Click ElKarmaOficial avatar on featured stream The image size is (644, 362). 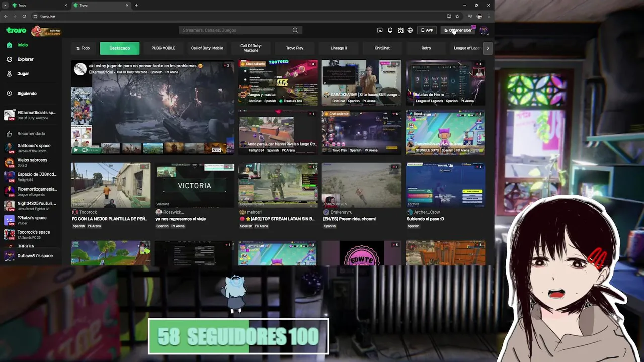pos(80,69)
